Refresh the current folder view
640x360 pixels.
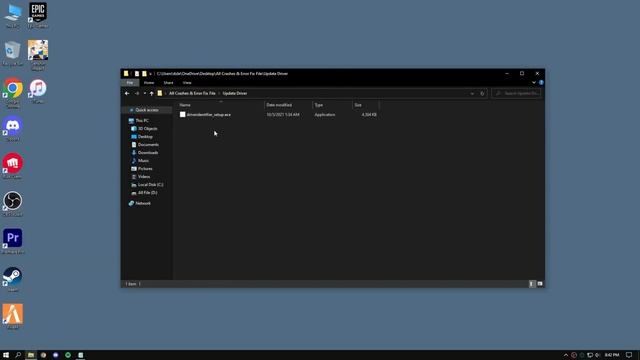click(x=482, y=93)
